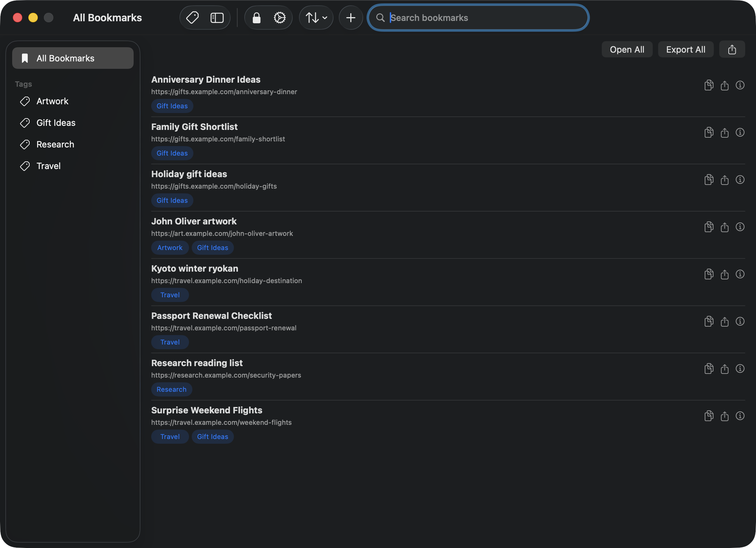Show info for Surprise Weekend Flights
The height and width of the screenshot is (548, 756).
[740, 416]
